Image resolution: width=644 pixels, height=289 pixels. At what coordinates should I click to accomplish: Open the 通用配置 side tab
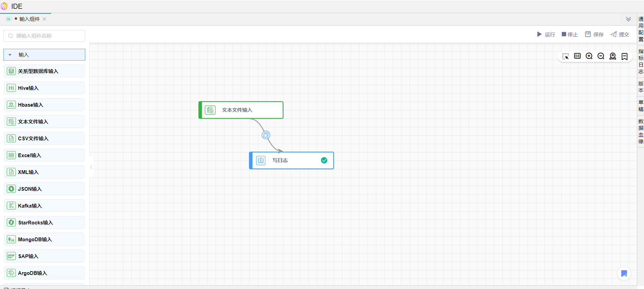[641, 29]
